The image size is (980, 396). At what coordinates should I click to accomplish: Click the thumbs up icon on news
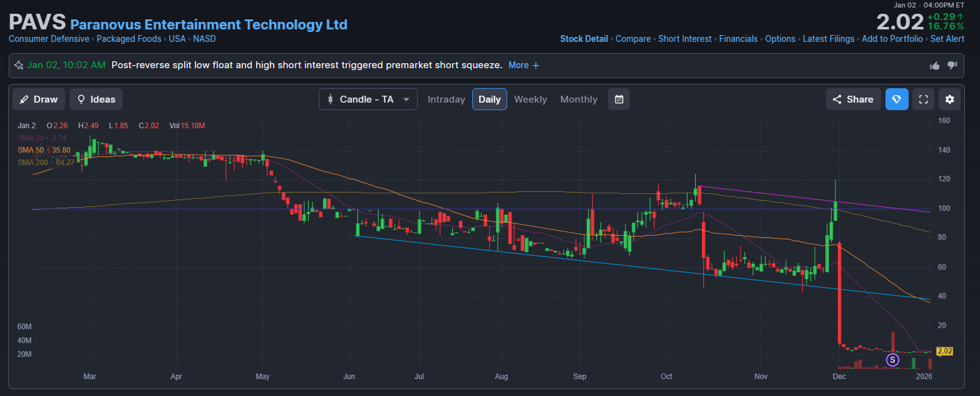(935, 66)
